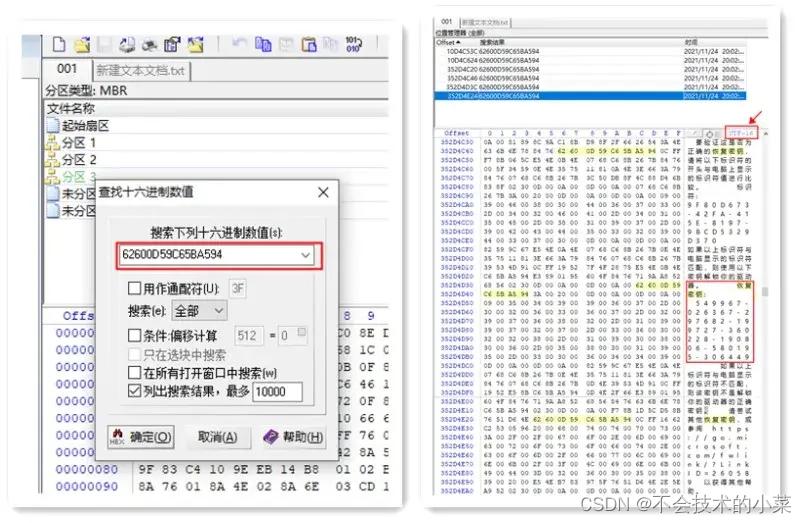This screenshot has height=523, width=807.
Task: Select the 001 tab in right window
Action: tap(447, 22)
